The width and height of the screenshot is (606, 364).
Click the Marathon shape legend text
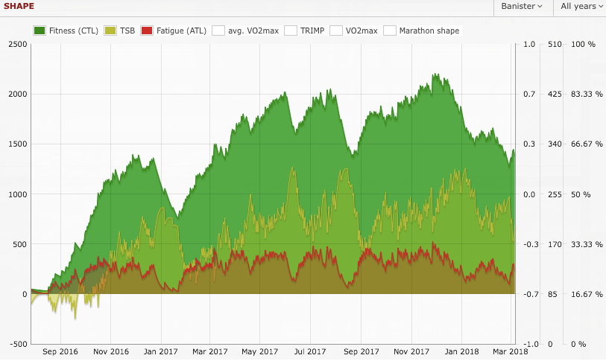[429, 31]
